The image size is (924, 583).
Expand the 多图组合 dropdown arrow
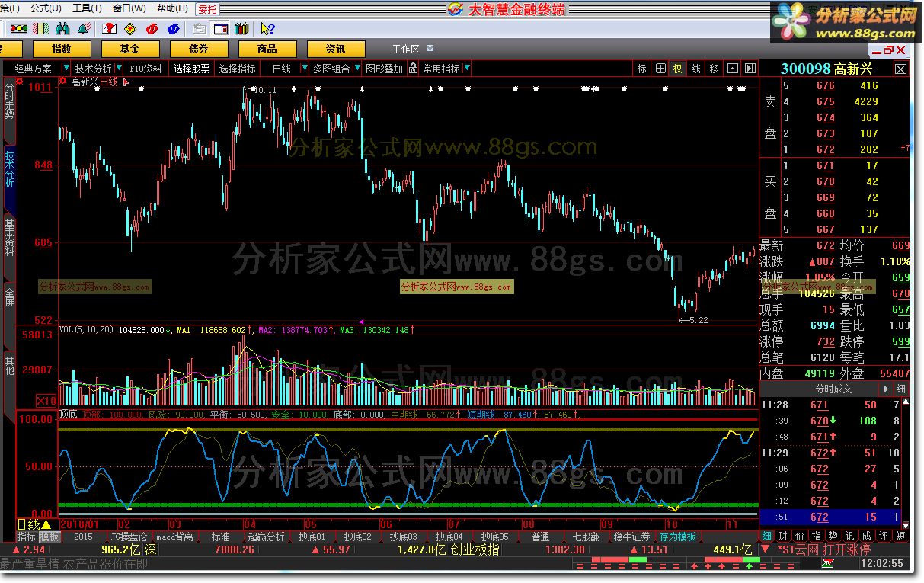(357, 69)
